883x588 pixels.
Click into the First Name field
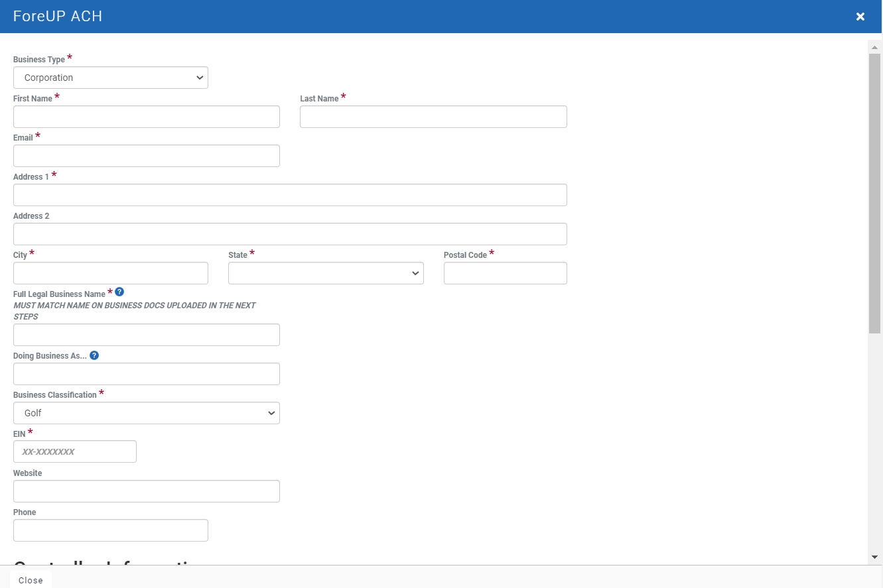coord(147,117)
